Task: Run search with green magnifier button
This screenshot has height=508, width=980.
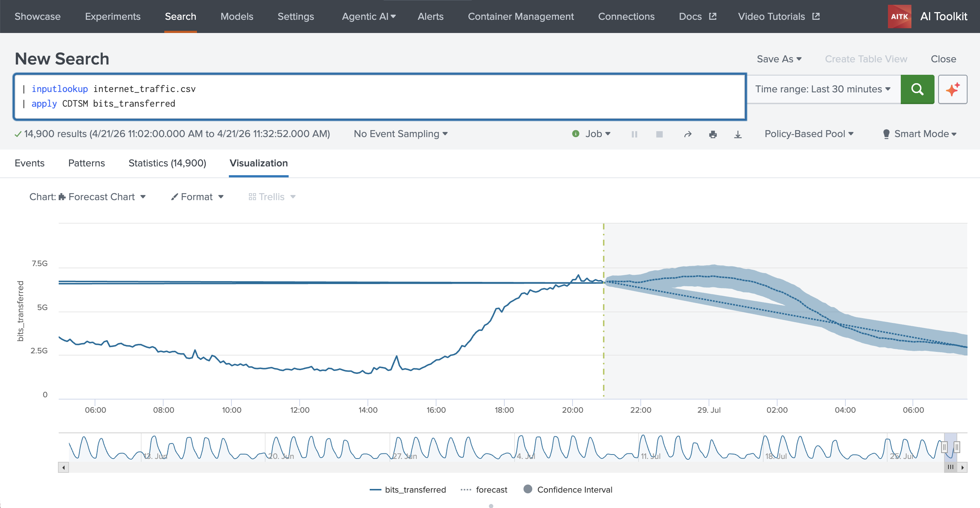Action: (917, 89)
